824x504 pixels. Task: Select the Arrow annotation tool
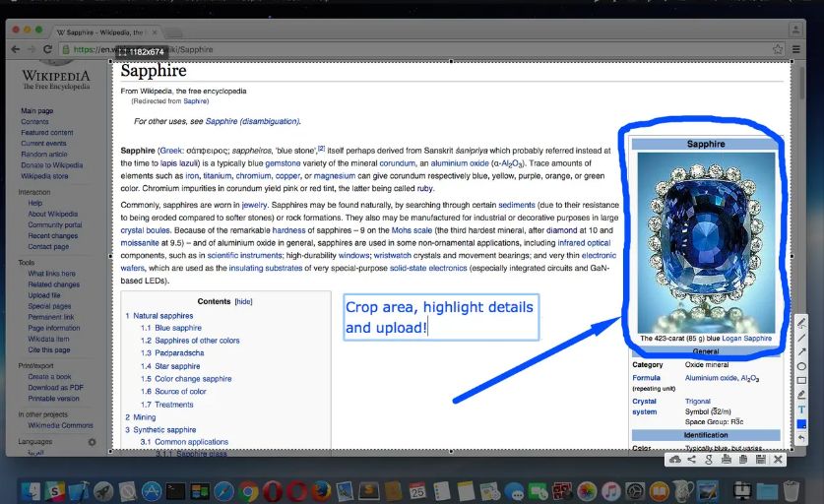coord(801,351)
